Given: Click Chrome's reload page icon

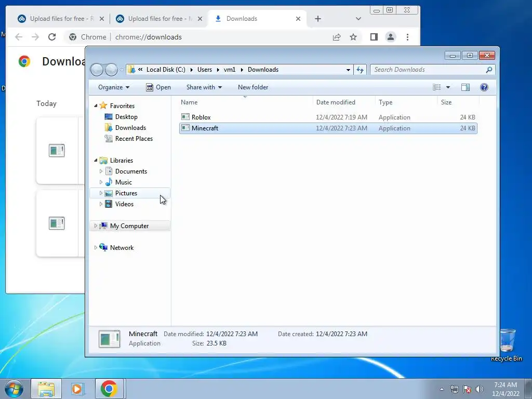Looking at the screenshot, I should click(x=52, y=37).
